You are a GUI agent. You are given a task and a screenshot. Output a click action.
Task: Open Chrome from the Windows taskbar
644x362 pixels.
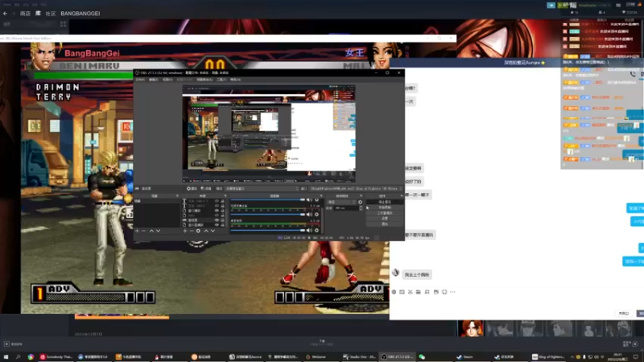tap(31, 356)
